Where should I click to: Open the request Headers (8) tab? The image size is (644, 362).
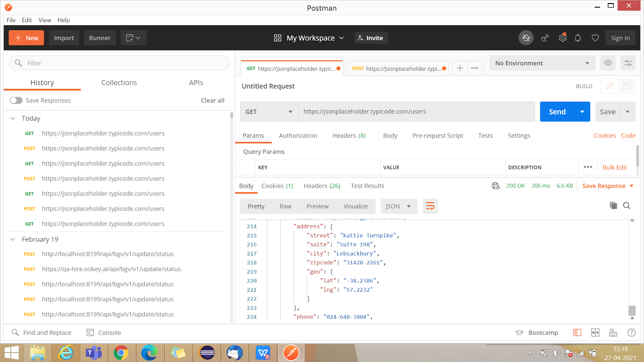click(x=349, y=136)
